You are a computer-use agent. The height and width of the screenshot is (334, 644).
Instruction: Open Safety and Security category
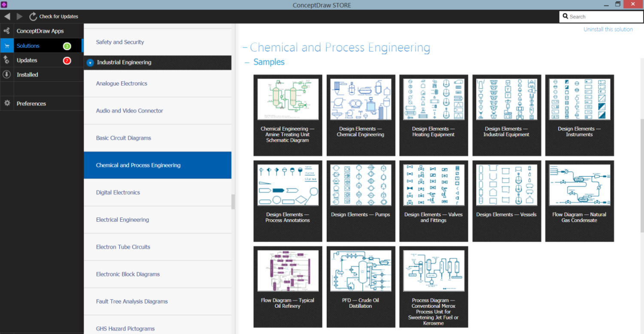point(158,42)
